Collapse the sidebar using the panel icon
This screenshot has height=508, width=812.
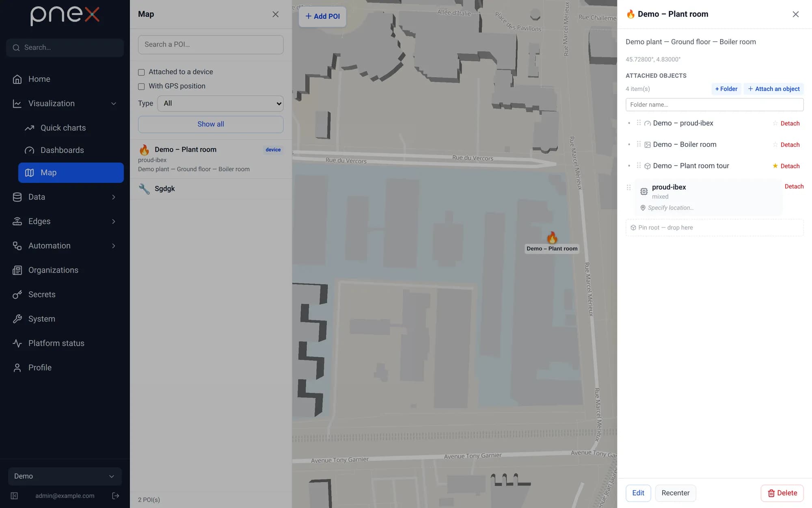(14, 496)
